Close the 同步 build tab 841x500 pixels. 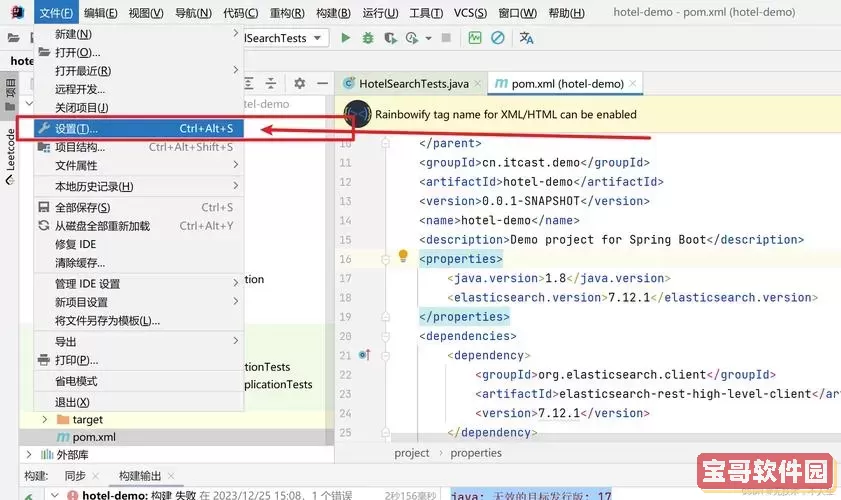pos(95,476)
